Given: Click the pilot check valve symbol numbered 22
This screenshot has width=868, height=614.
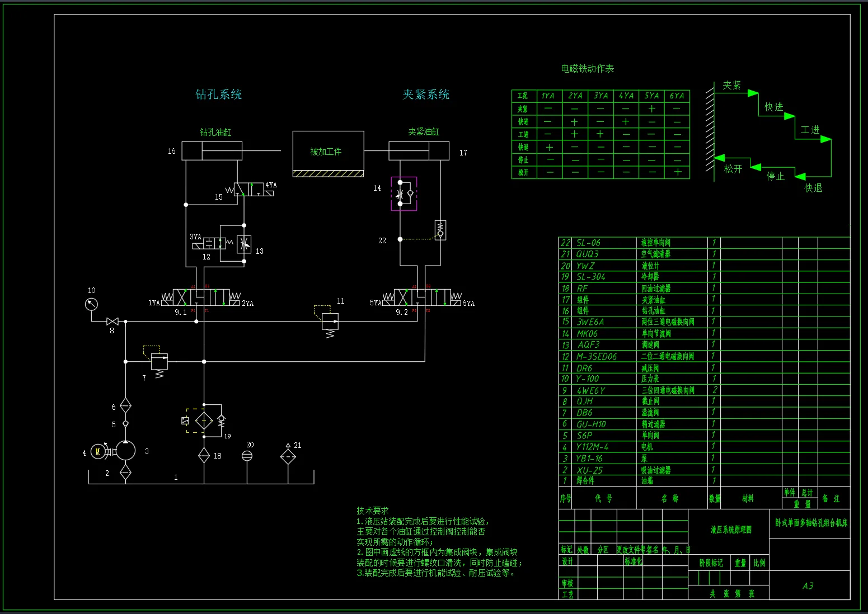Looking at the screenshot, I should tap(440, 229).
